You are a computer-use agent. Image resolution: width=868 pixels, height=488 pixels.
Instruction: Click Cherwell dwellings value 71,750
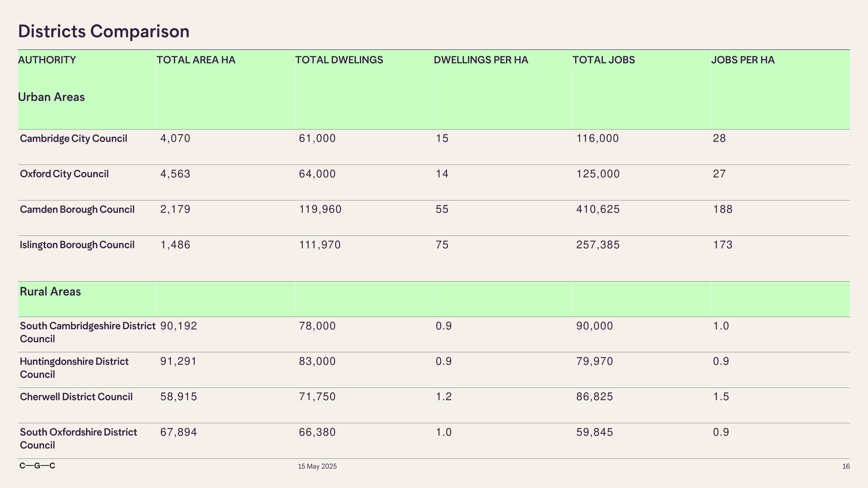pyautogui.click(x=317, y=397)
